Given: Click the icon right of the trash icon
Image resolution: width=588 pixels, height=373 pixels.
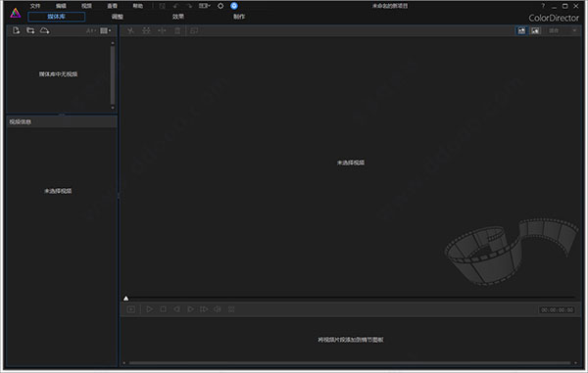Looking at the screenshot, I should [194, 30].
